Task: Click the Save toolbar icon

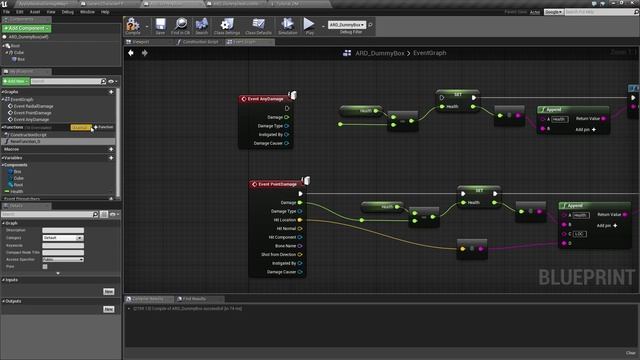Action: (160, 26)
